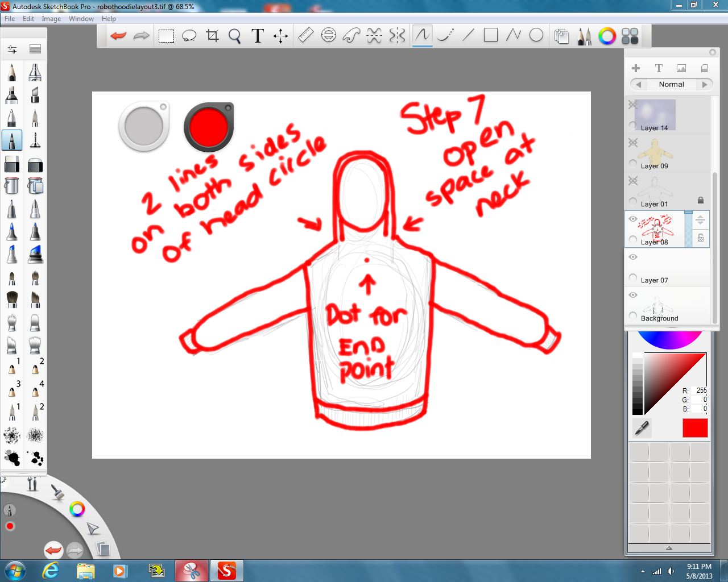Select the Rectangle shape tool
Viewport: 728px width, 582px height.
click(x=490, y=35)
